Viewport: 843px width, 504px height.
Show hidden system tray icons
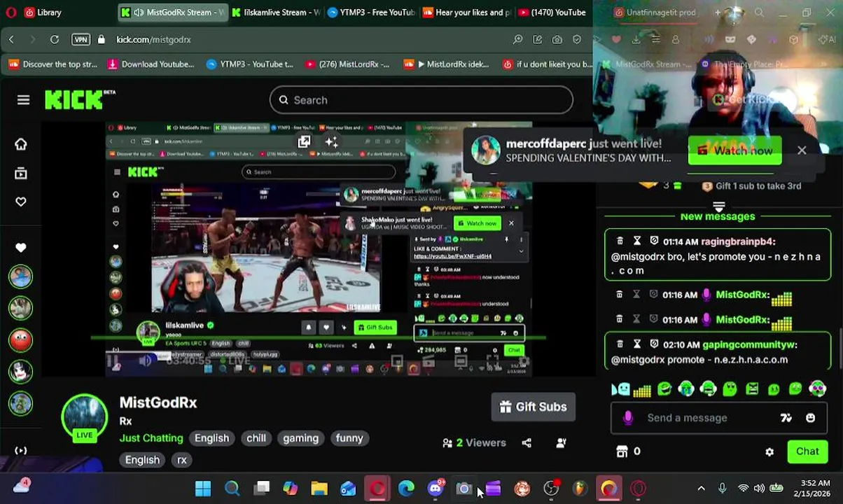click(701, 488)
